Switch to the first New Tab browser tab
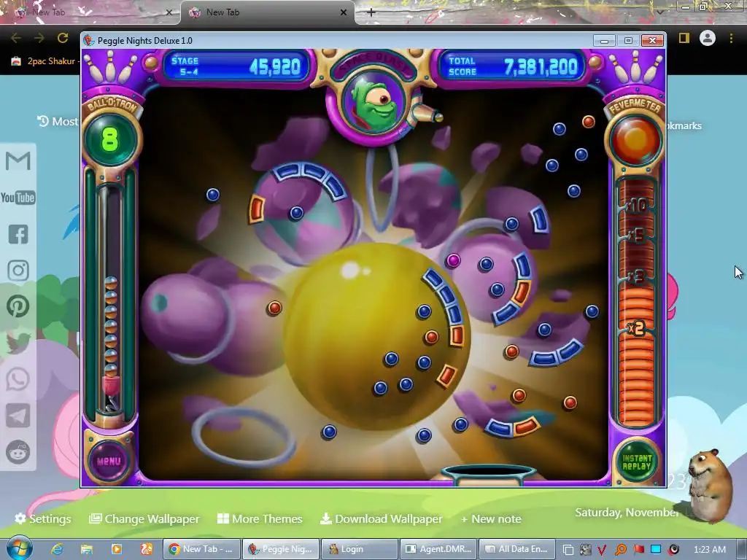 (90, 12)
